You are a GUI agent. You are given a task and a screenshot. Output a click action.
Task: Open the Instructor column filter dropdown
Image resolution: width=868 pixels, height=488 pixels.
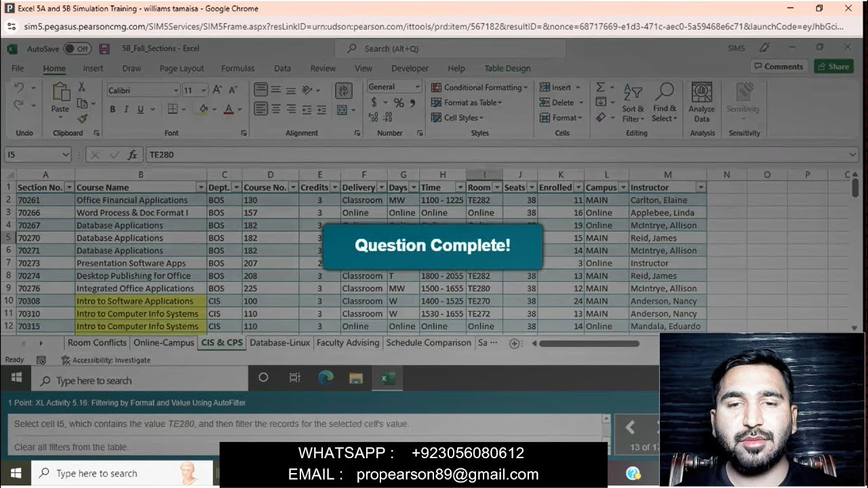(701, 187)
